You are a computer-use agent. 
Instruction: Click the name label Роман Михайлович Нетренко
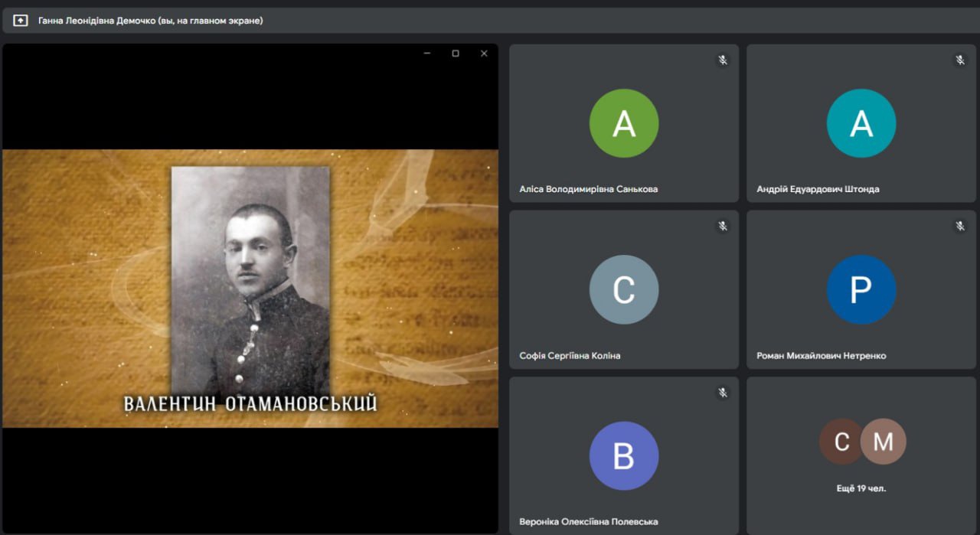[821, 356]
